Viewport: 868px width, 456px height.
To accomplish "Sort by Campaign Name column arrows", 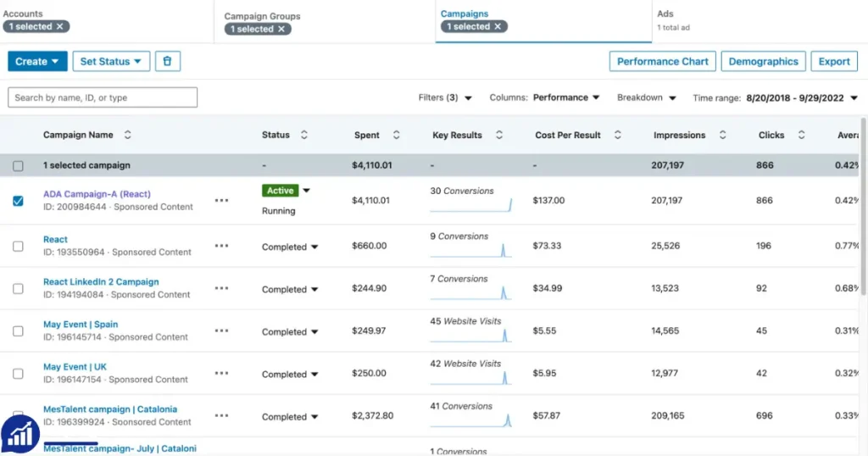I will [127, 135].
